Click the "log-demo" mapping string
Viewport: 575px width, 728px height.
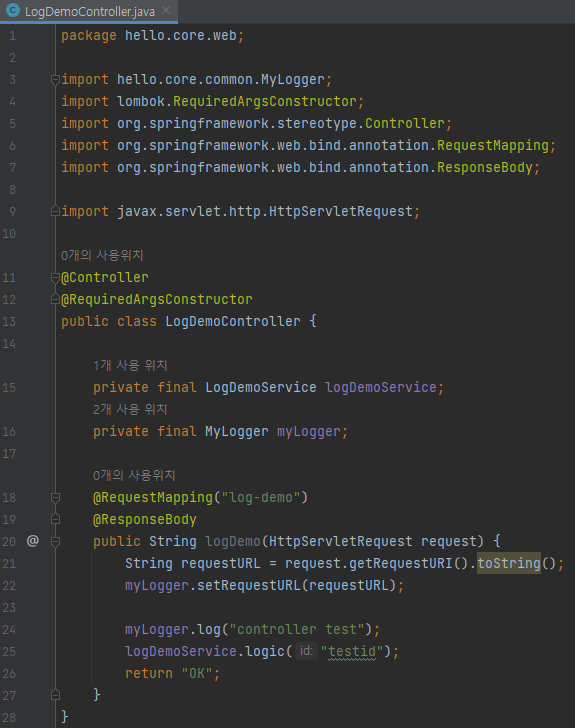[261, 498]
